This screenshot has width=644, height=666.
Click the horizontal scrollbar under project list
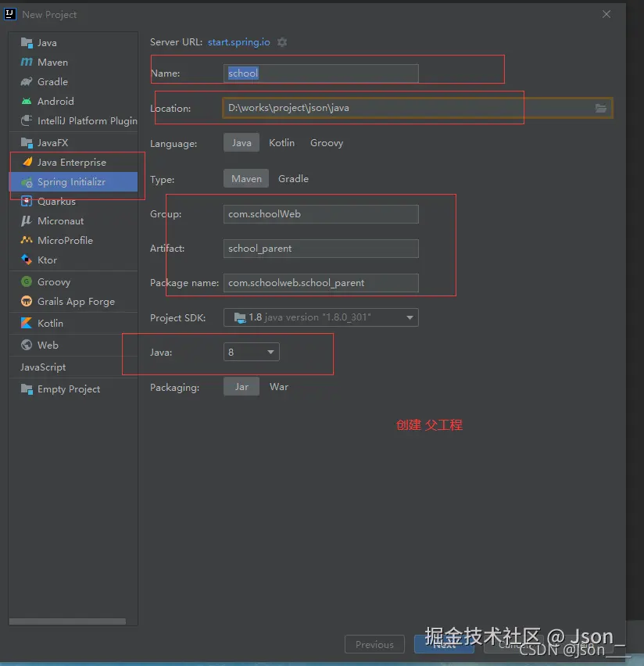coord(67,621)
